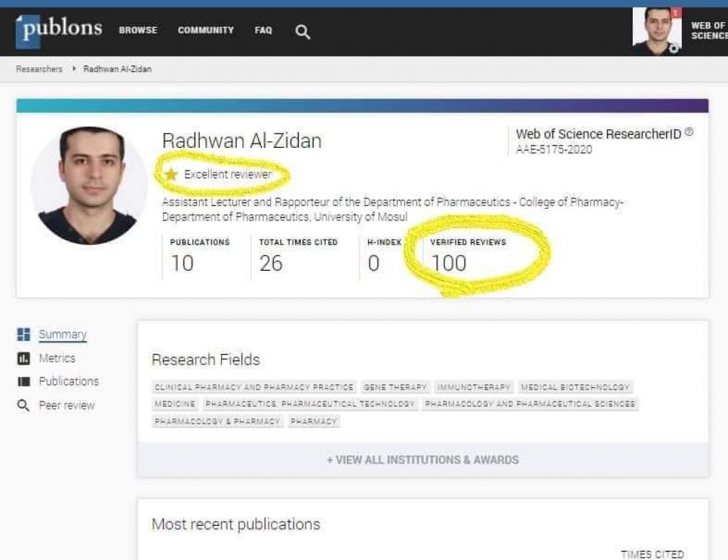Click the Publications sidebar icon
Viewport: 728px width, 560px height.
click(23, 382)
